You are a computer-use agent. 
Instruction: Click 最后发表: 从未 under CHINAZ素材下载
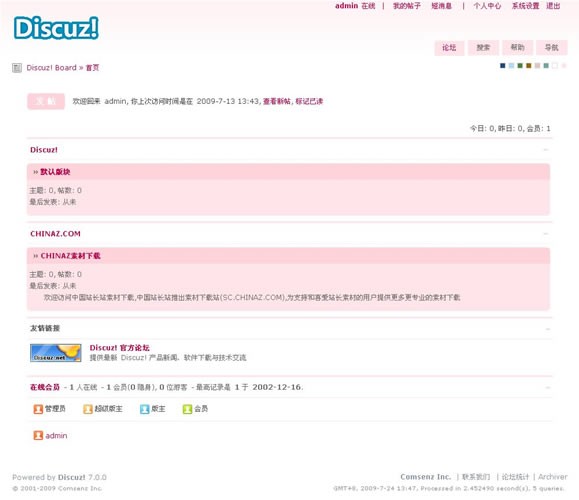click(x=53, y=286)
